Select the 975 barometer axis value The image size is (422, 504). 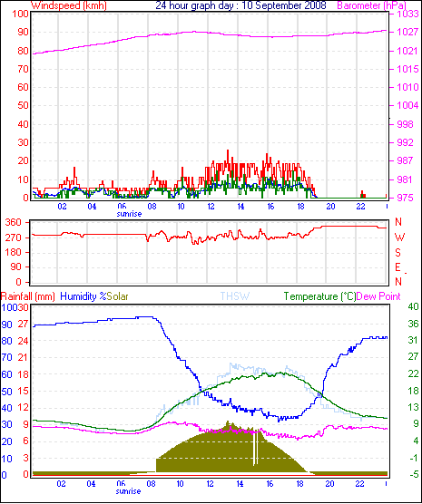pyautogui.click(x=406, y=198)
